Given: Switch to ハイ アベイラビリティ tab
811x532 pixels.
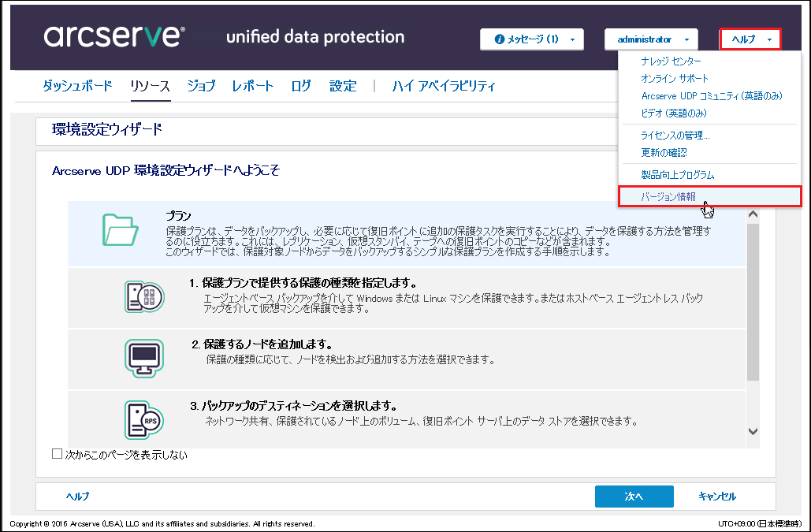Looking at the screenshot, I should click(444, 86).
